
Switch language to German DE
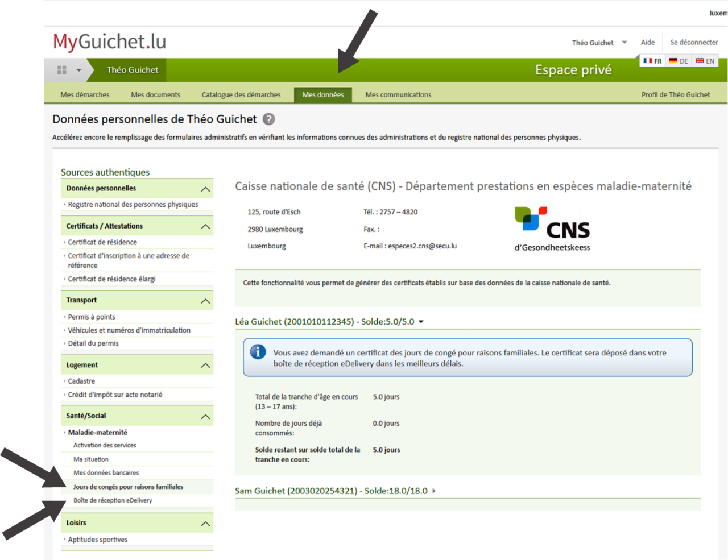(679, 61)
